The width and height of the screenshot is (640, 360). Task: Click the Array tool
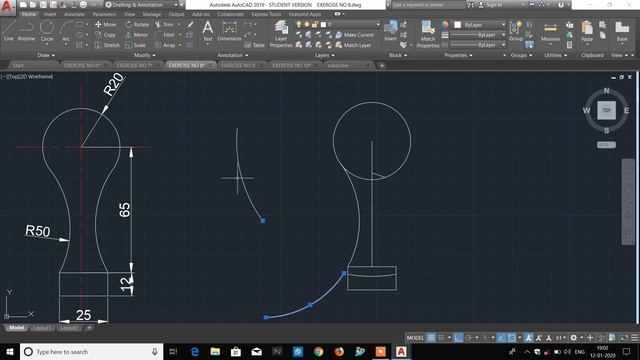click(165, 45)
